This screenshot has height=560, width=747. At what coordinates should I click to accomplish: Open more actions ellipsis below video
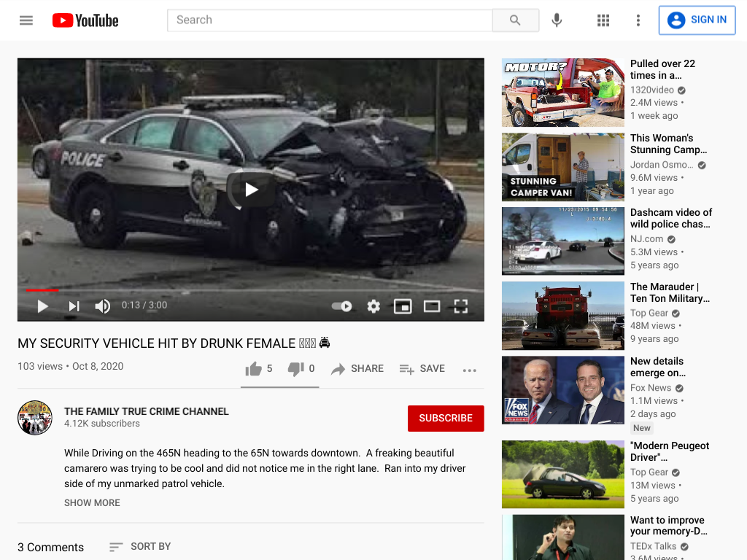(469, 370)
